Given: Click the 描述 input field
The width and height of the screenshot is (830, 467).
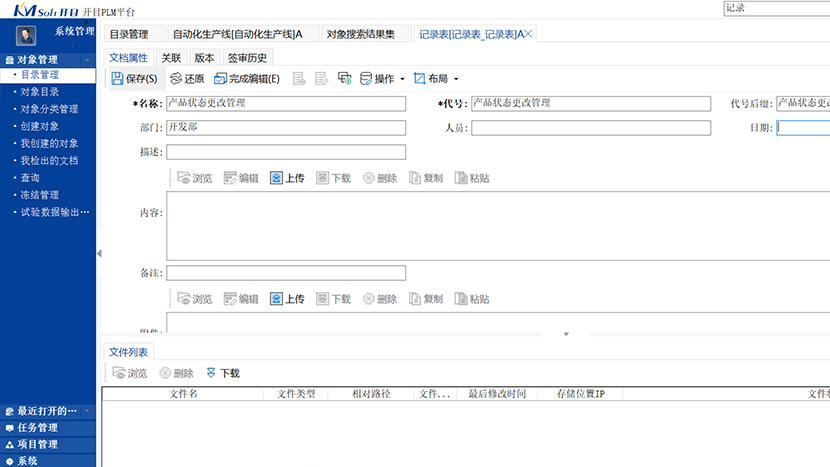Looking at the screenshot, I should pos(286,152).
